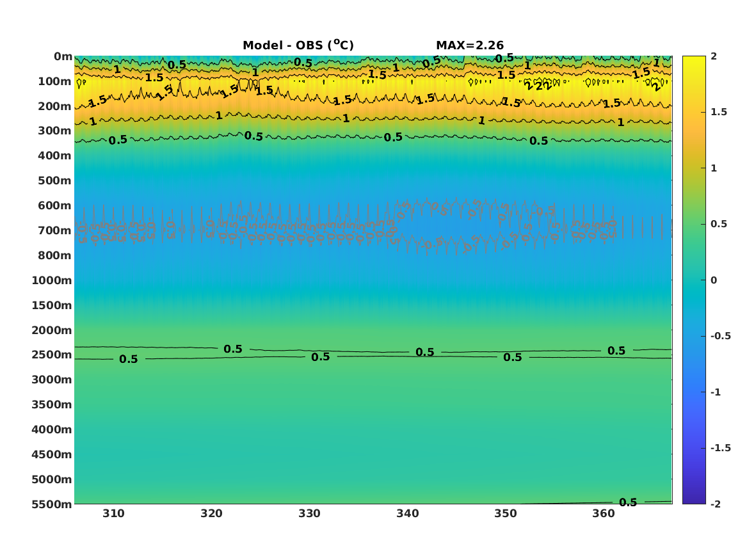Click the "5500m" depth tick label
747x560 pixels.
(52, 504)
